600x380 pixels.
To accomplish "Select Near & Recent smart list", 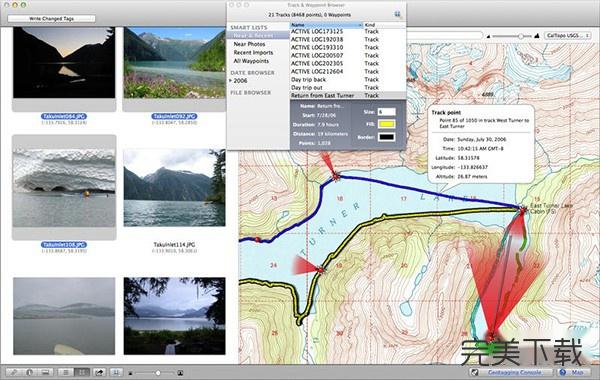I will click(x=258, y=35).
